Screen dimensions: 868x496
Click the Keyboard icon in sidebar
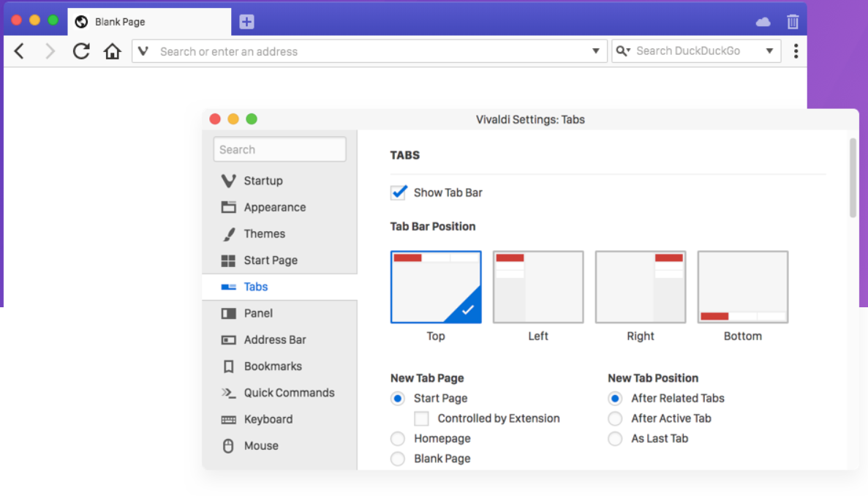point(229,420)
